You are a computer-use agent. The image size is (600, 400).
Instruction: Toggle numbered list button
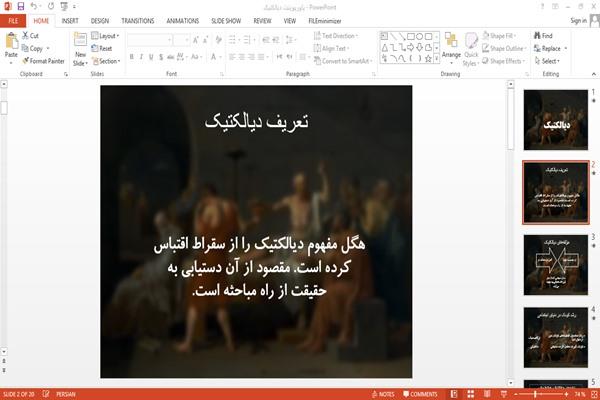tap(248, 40)
